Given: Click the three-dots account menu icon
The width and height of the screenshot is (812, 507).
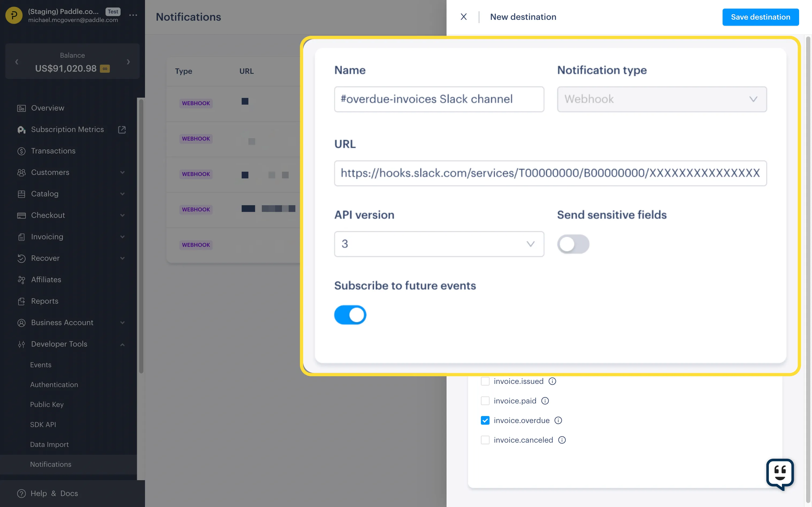Looking at the screenshot, I should pos(133,15).
